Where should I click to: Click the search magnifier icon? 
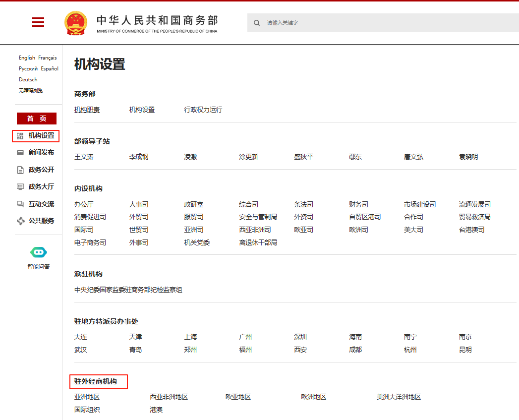(x=257, y=22)
